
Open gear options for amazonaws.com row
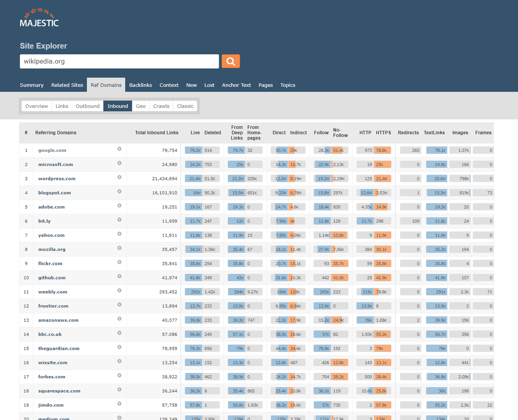pyautogui.click(x=120, y=319)
